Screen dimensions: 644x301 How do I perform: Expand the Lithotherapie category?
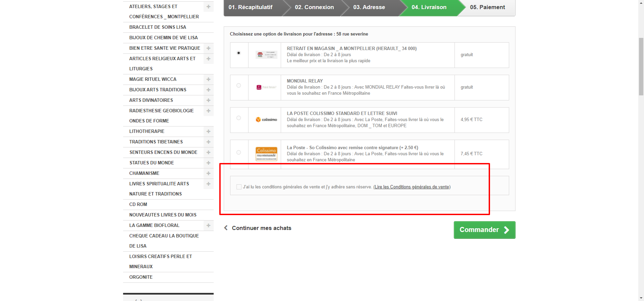208,132
